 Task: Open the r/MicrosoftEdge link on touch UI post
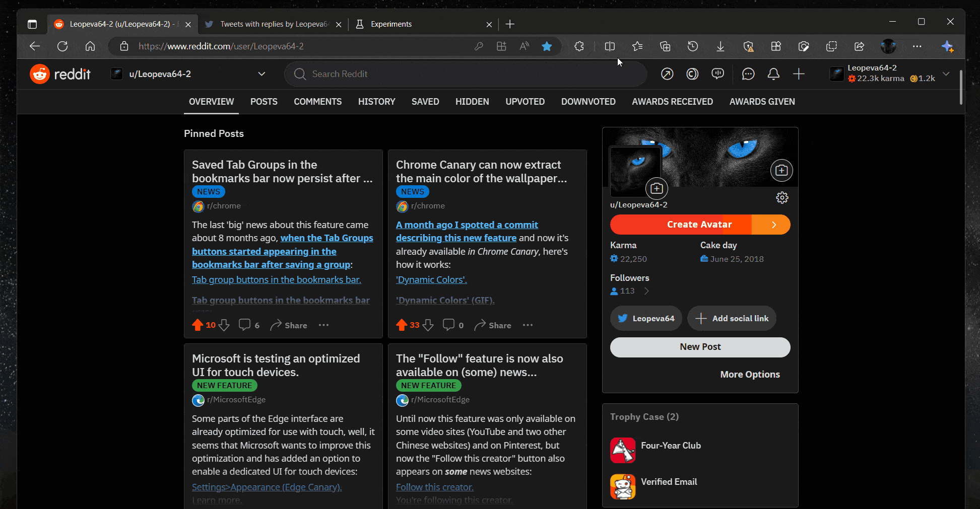(x=236, y=400)
